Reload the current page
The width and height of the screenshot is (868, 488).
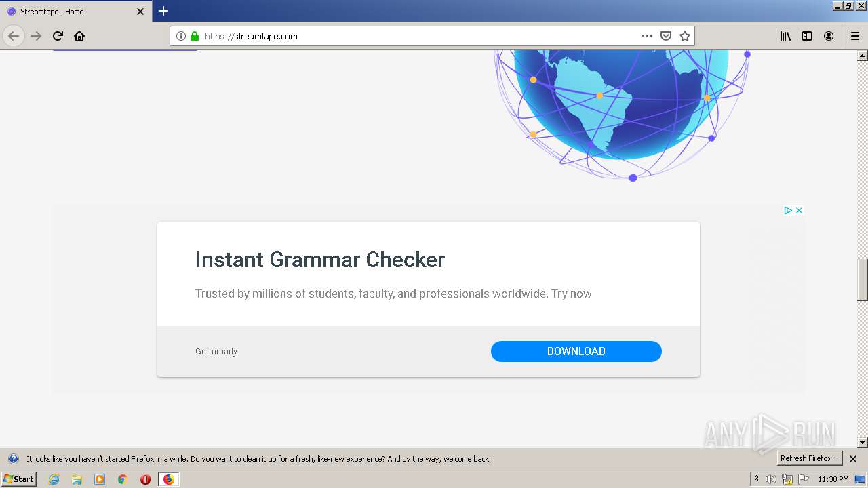click(58, 36)
